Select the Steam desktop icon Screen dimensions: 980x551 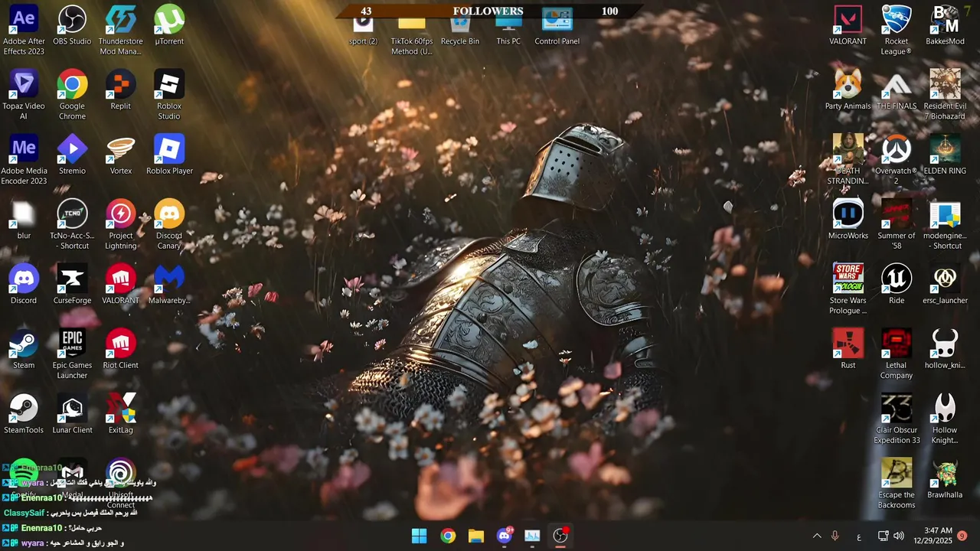[24, 350]
